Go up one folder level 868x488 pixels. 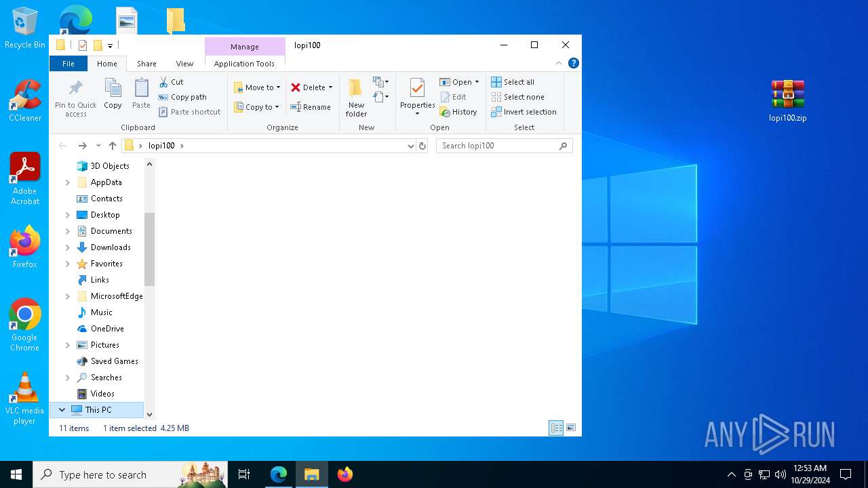113,146
